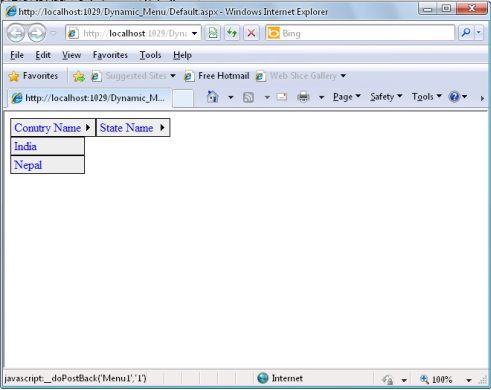Click Free Hotmail favorites link
Image resolution: width=491 pixels, height=390 pixels.
(217, 76)
